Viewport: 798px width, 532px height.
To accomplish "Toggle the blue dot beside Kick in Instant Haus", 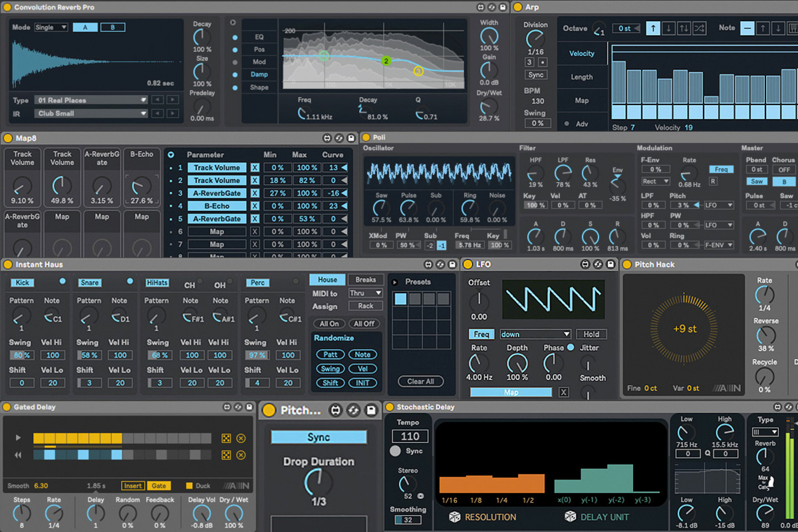I will point(62,282).
